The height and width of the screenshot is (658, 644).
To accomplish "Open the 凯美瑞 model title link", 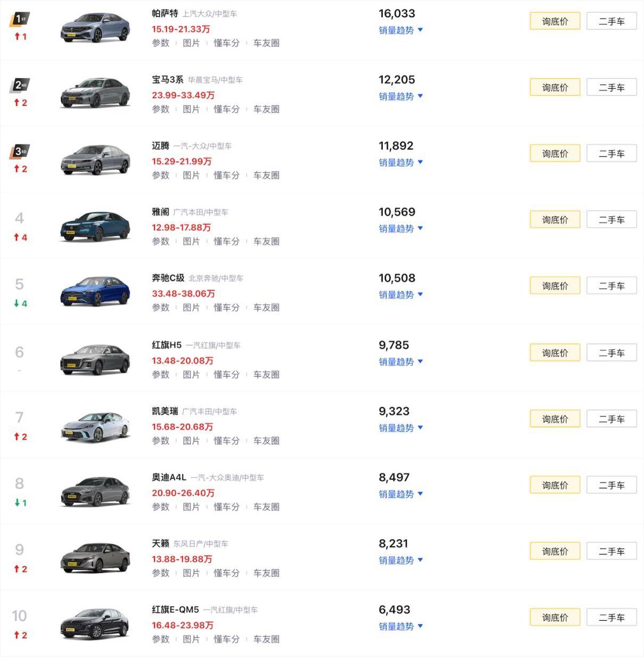I will coord(165,411).
